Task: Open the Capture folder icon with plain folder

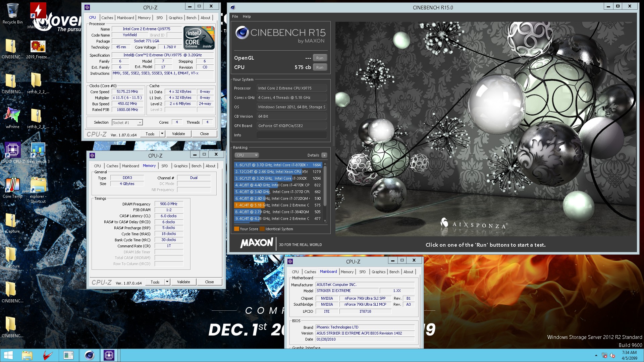Action: tap(12, 257)
